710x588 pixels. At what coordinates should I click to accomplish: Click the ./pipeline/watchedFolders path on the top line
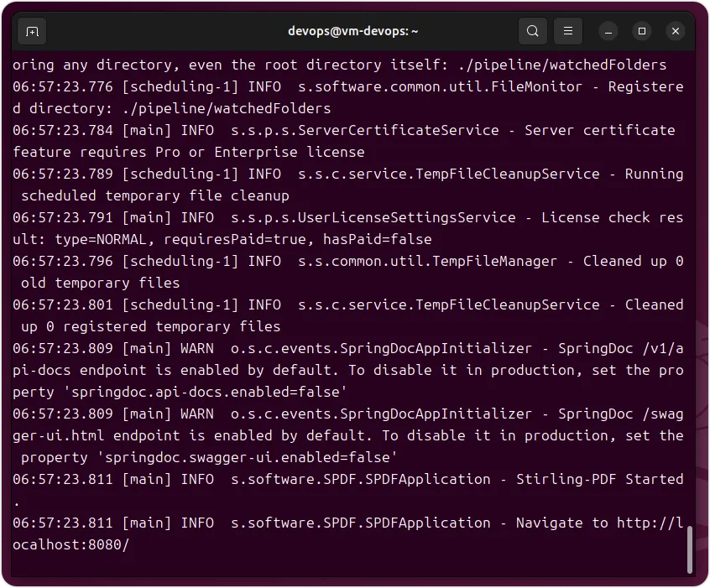coord(562,65)
